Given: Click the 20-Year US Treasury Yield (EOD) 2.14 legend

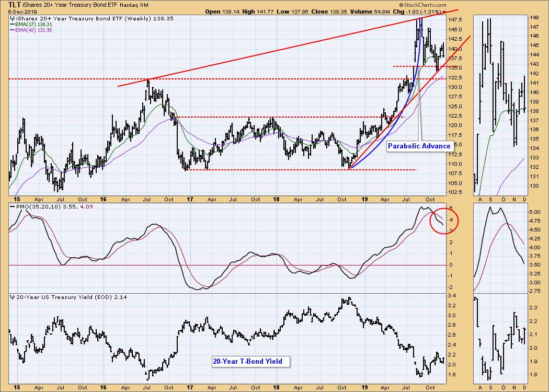Looking at the screenshot, I should [x=72, y=297].
